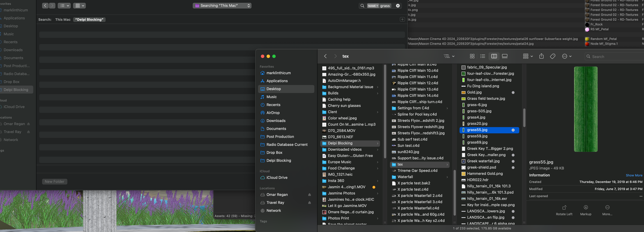This screenshot has width=644, height=232.
Task: Select the Delpi Blocking search scope
Action: point(89,19)
